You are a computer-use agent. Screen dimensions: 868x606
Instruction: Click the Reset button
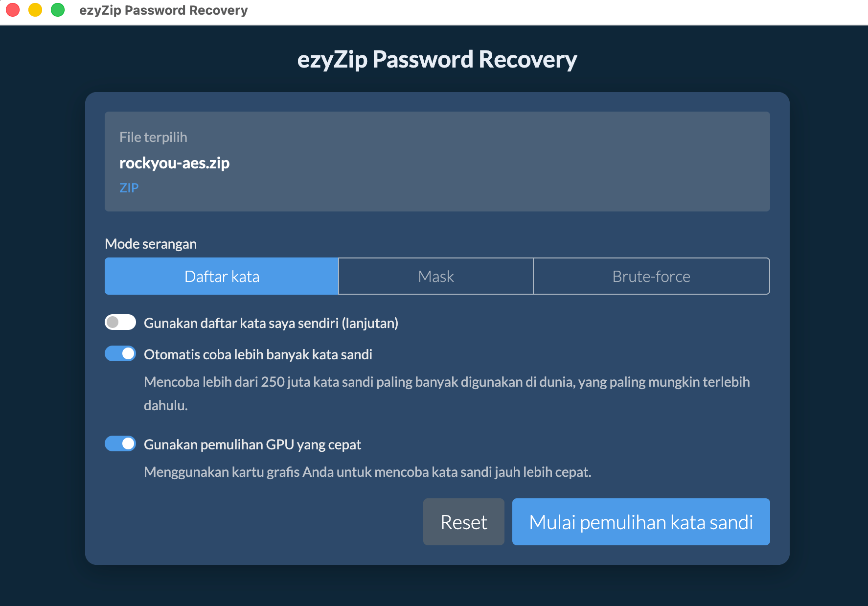(x=464, y=522)
